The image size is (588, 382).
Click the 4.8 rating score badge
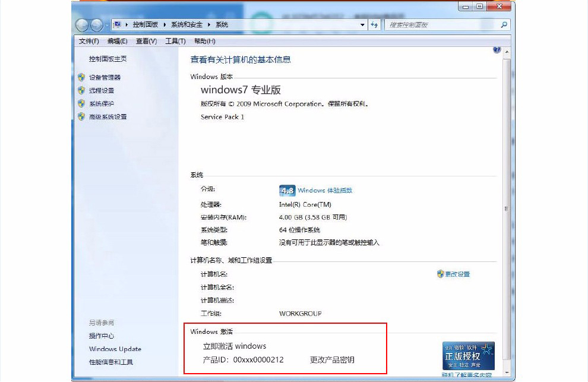click(287, 191)
